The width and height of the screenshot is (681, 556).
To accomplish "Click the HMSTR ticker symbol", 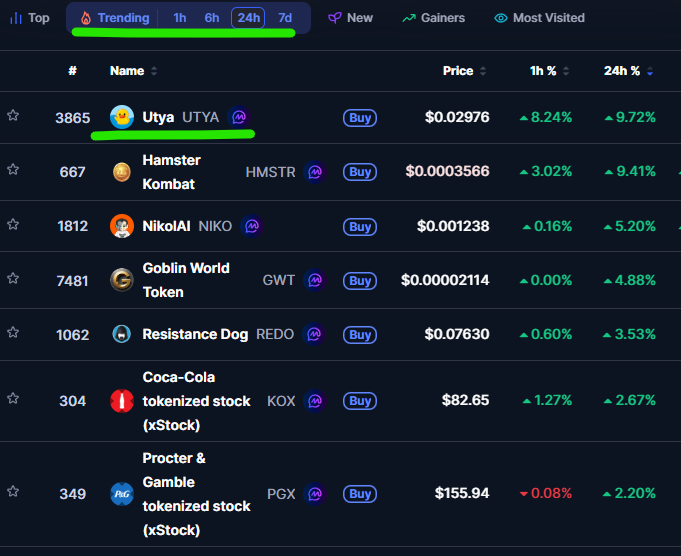I will coord(270,172).
